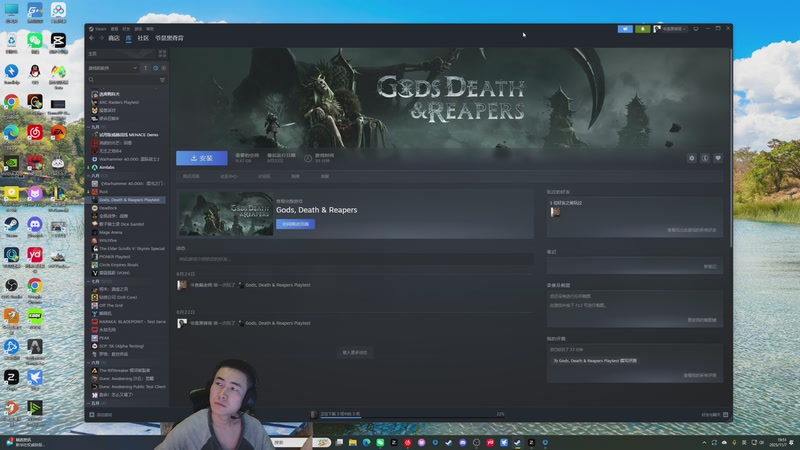800x450 pixels.
Task: Click the library sort arrow icon
Action: 145,68
